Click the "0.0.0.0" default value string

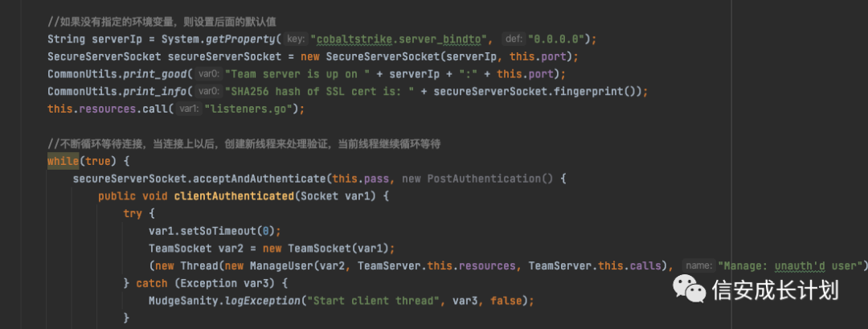(557, 39)
